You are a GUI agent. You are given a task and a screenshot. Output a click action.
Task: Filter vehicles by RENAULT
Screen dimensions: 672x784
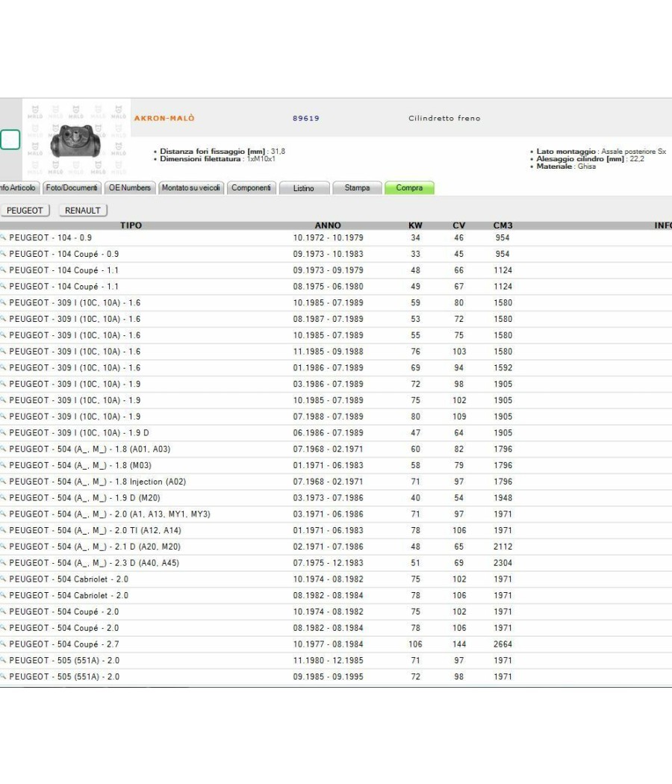(83, 211)
